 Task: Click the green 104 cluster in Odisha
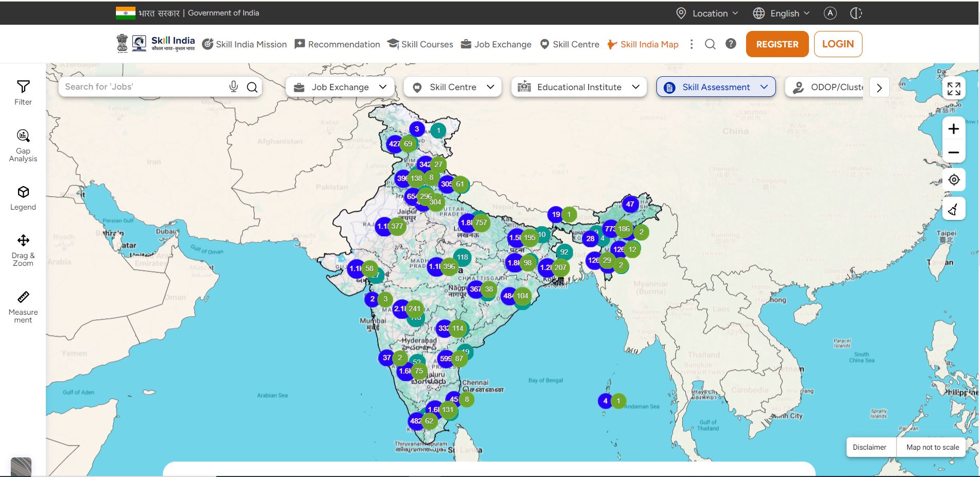522,296
